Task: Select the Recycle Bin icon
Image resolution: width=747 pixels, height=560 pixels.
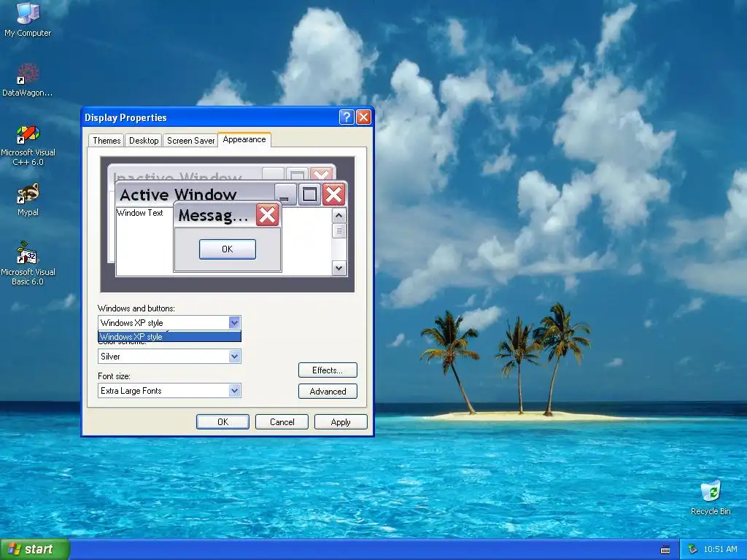Action: tap(711, 497)
